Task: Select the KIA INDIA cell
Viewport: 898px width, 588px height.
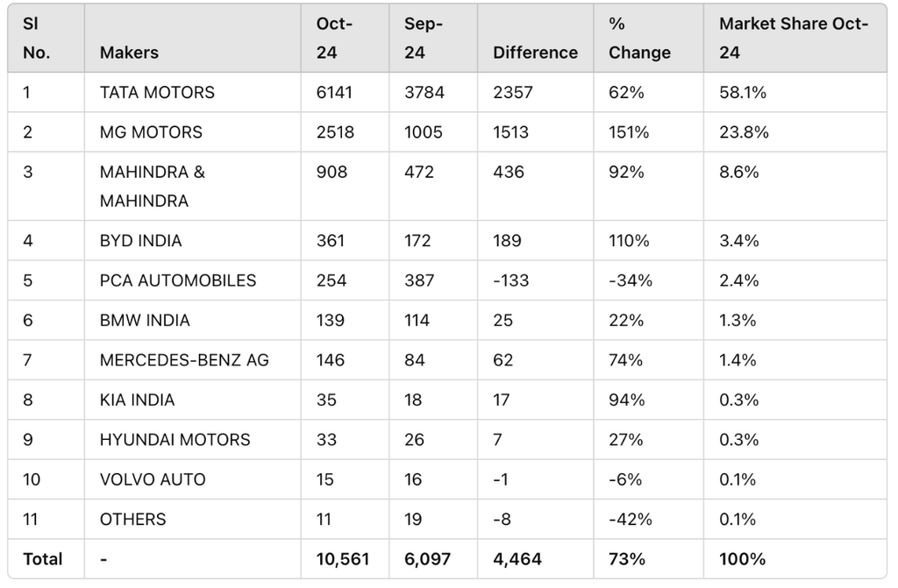Action: [x=138, y=400]
